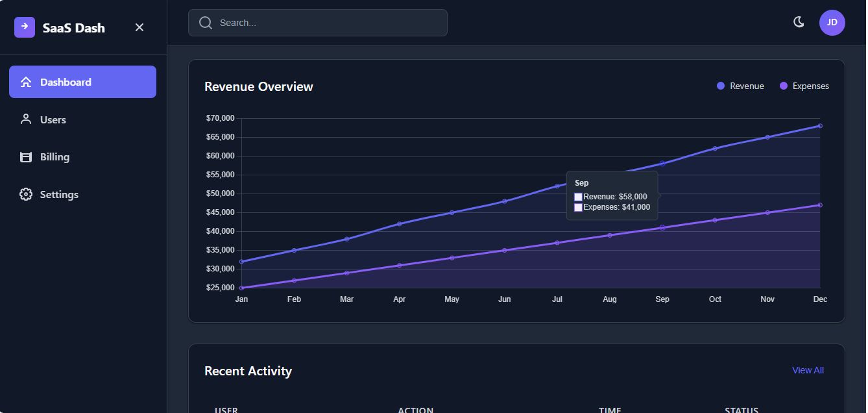Open the JD user avatar menu

point(832,23)
